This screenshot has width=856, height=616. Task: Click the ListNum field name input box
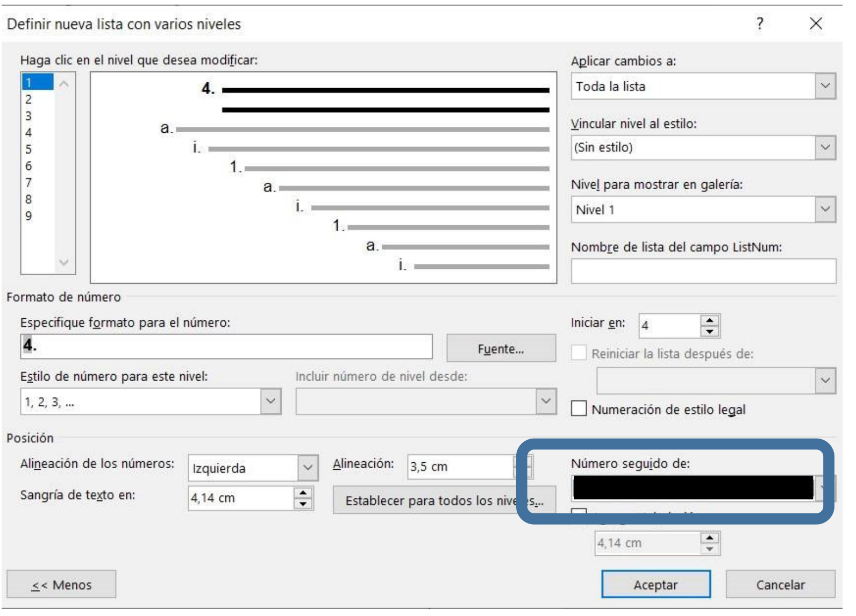(x=703, y=271)
